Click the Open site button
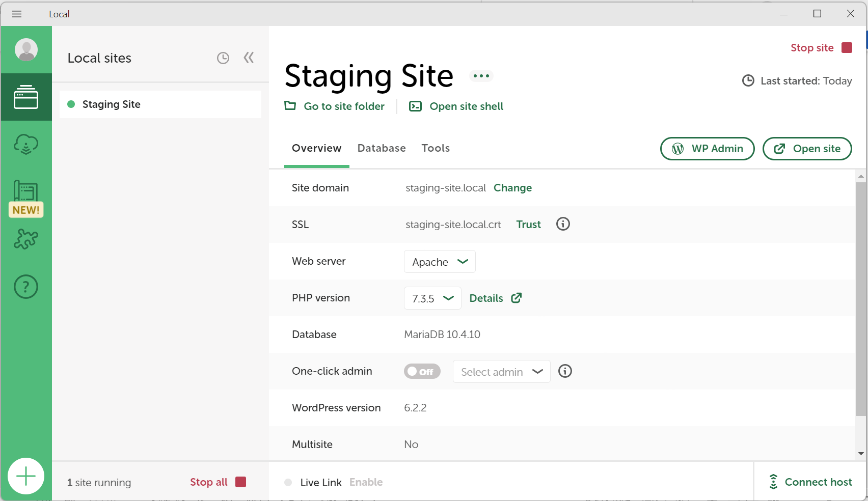The image size is (868, 501). pyautogui.click(x=807, y=149)
